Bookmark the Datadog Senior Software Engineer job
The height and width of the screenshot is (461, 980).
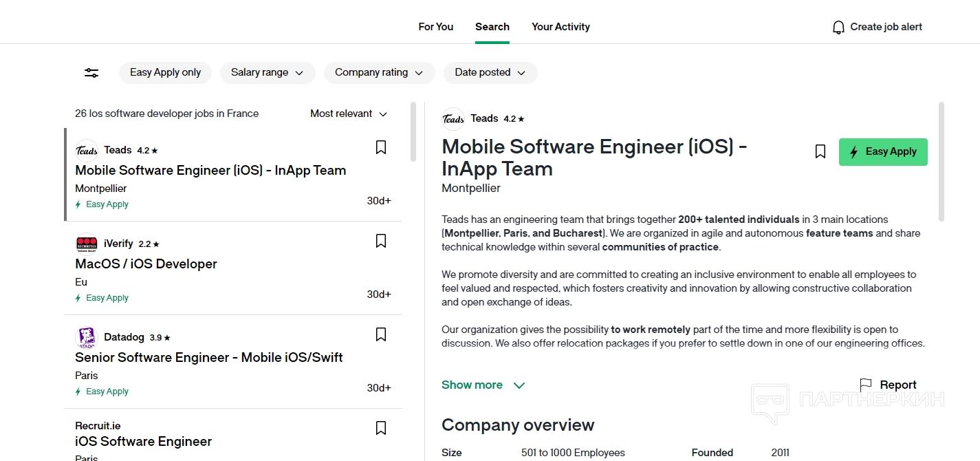[381, 334]
